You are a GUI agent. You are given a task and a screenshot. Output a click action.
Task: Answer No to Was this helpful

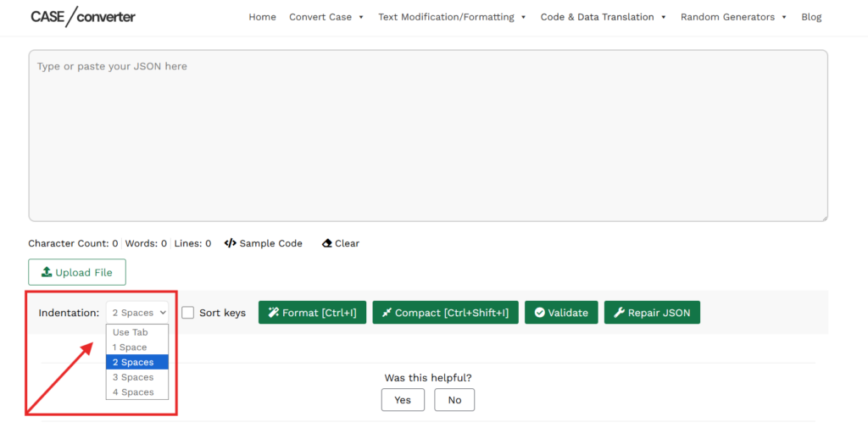pyautogui.click(x=454, y=400)
